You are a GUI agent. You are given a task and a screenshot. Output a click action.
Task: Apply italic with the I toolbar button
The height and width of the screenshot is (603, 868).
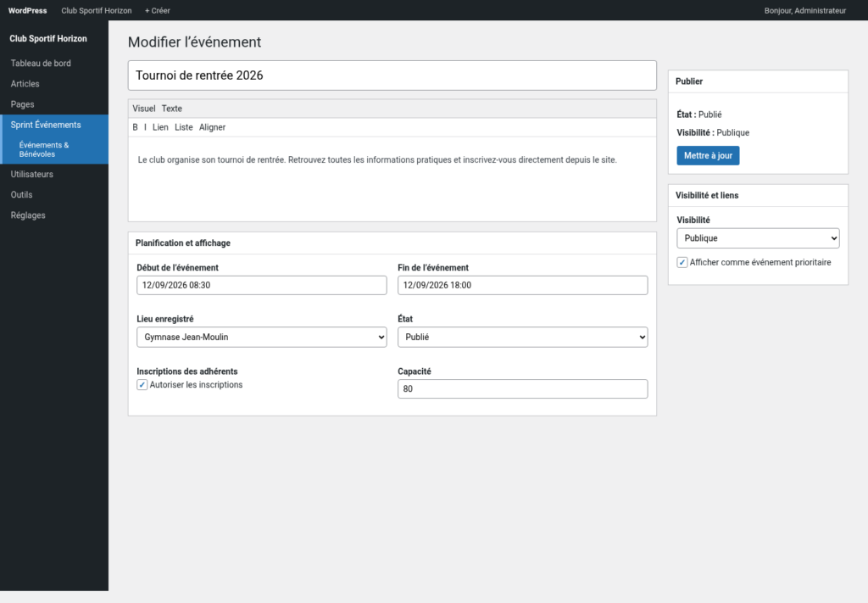145,127
